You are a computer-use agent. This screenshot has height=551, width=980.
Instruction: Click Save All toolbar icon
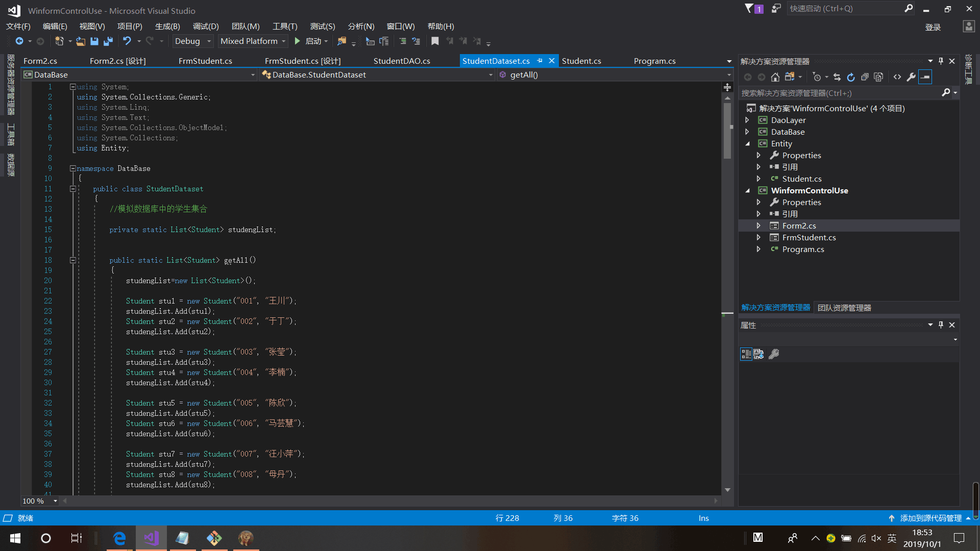[108, 41]
